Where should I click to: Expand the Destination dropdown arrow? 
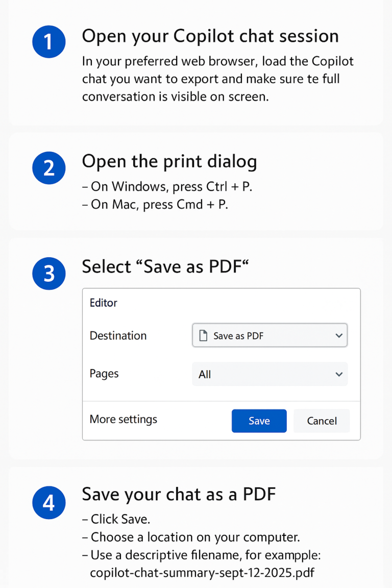coord(338,336)
